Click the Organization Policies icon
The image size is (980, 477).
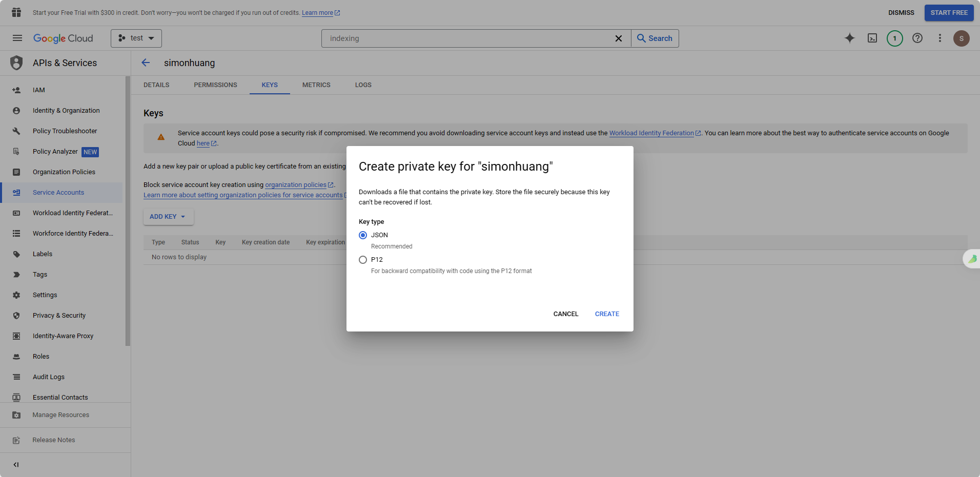click(x=16, y=172)
